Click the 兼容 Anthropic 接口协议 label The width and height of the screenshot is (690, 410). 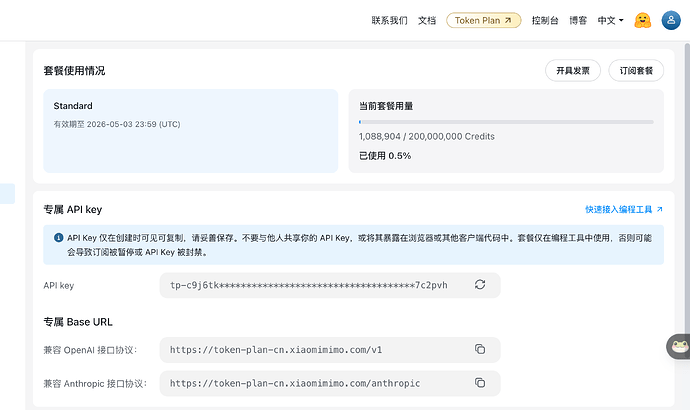(95, 384)
